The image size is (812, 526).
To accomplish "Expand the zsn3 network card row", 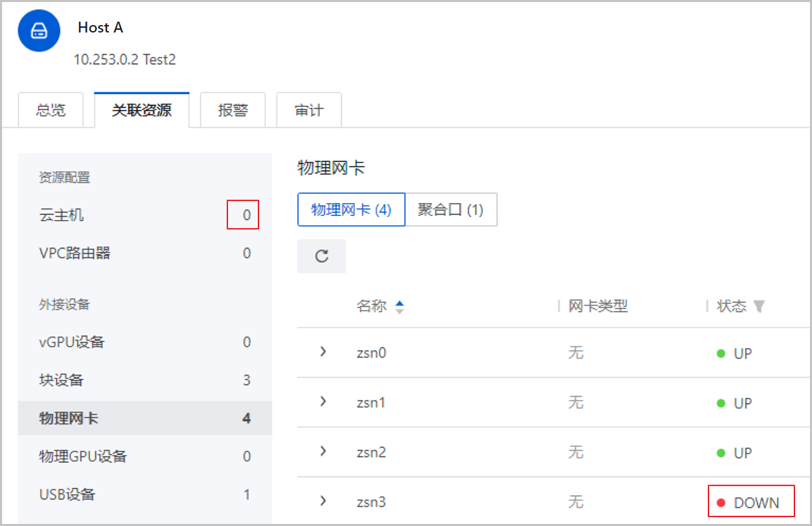I will 323,501.
